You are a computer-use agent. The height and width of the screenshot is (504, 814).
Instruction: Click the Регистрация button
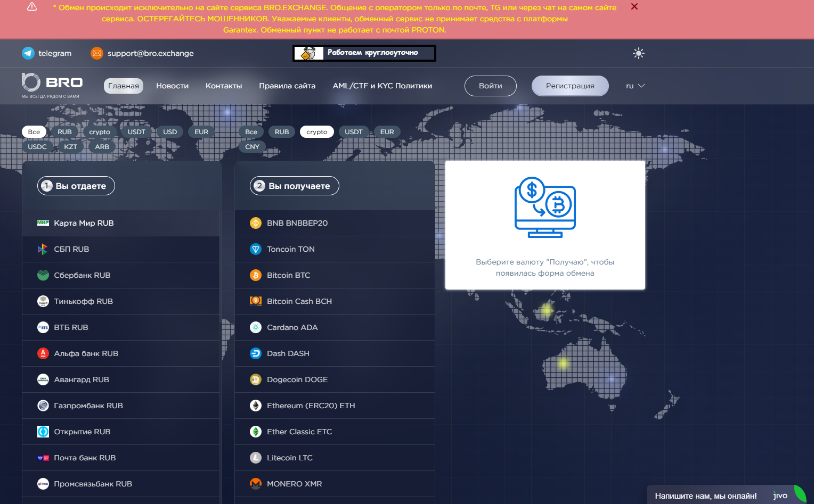[x=570, y=86]
